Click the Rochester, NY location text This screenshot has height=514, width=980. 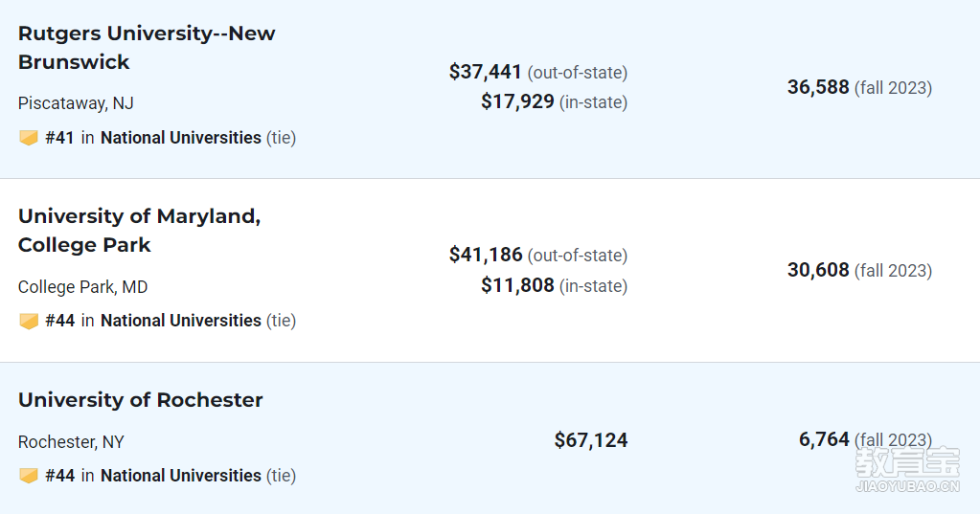[x=71, y=442]
